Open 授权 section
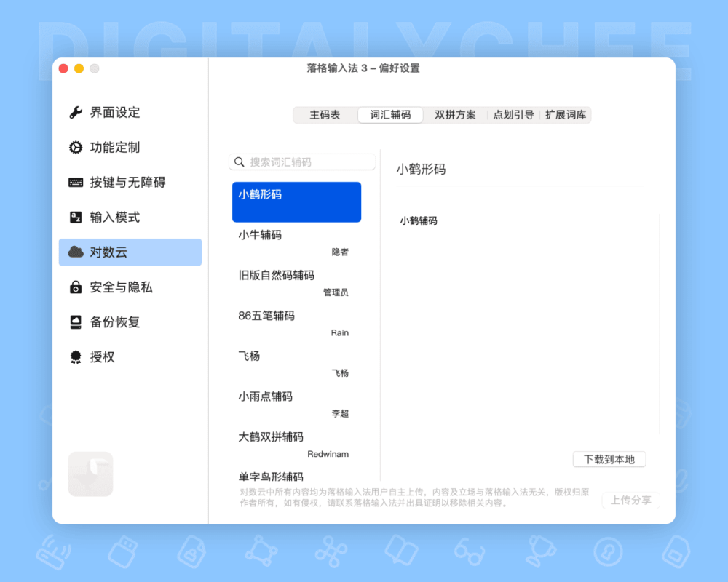The width and height of the screenshot is (728, 582). click(x=130, y=357)
